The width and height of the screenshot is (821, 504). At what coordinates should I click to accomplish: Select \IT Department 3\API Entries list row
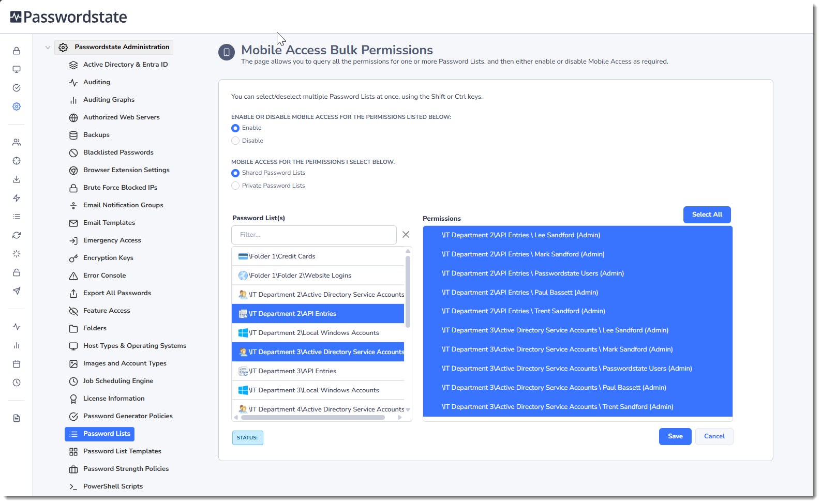318,371
